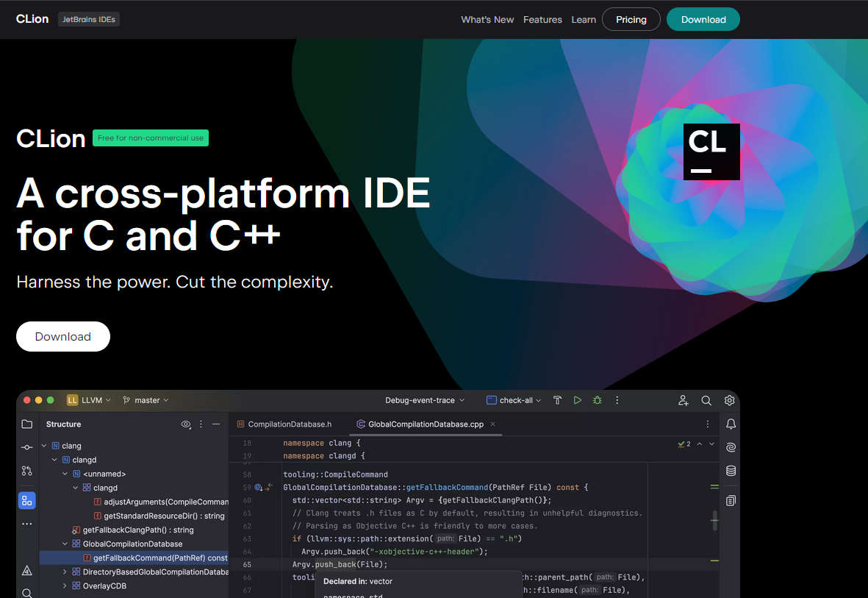The width and height of the screenshot is (868, 598).
Task: Select adjustArguments in the Structure tree
Action: tap(160, 502)
